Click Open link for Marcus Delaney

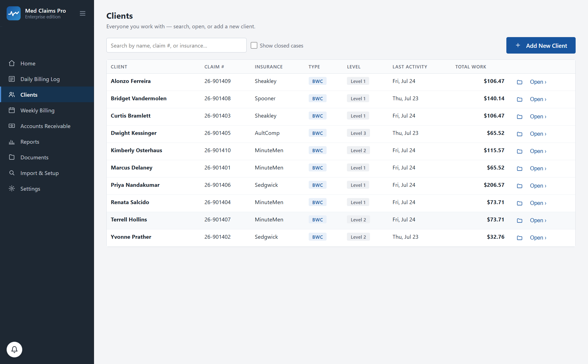(538, 168)
